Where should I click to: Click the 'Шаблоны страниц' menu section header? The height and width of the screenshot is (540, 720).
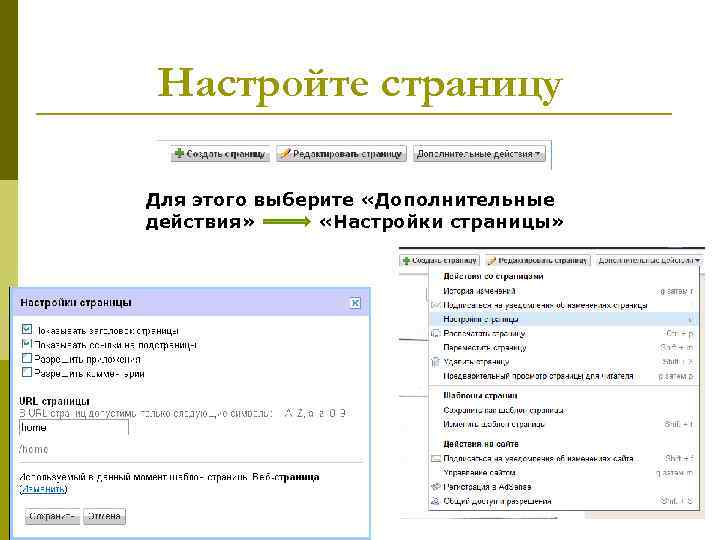[480, 396]
